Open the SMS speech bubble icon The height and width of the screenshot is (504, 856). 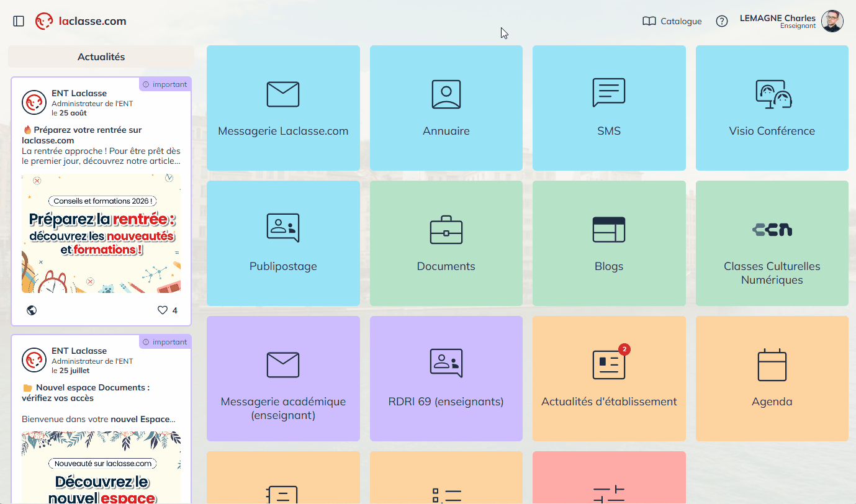point(609,93)
